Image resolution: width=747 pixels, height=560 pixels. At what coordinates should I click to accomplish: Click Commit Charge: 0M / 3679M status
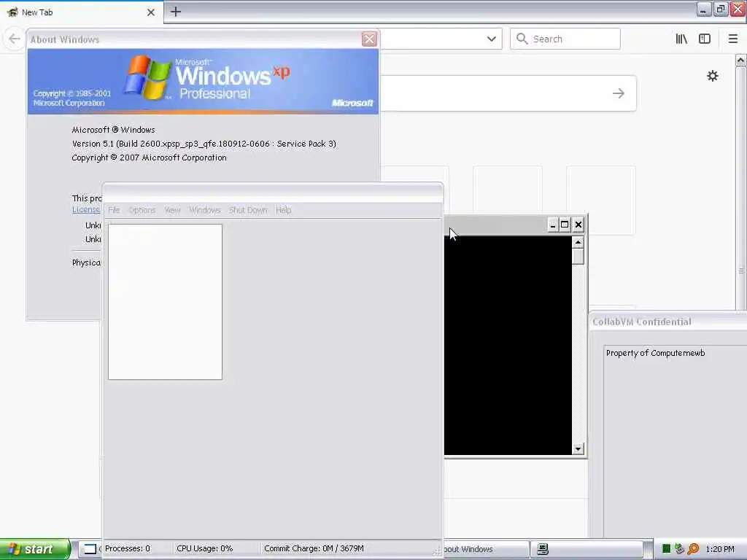pyautogui.click(x=314, y=548)
